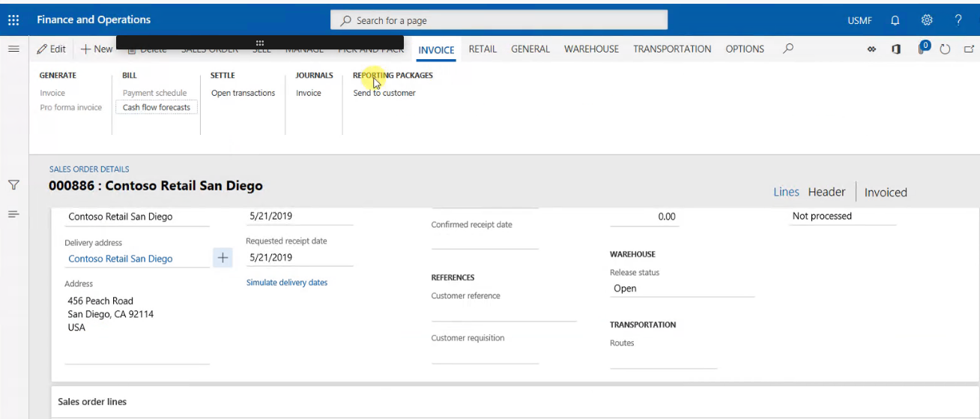Click Pro forma invoice under Generate
Image resolution: width=980 pixels, height=419 pixels.
71,107
